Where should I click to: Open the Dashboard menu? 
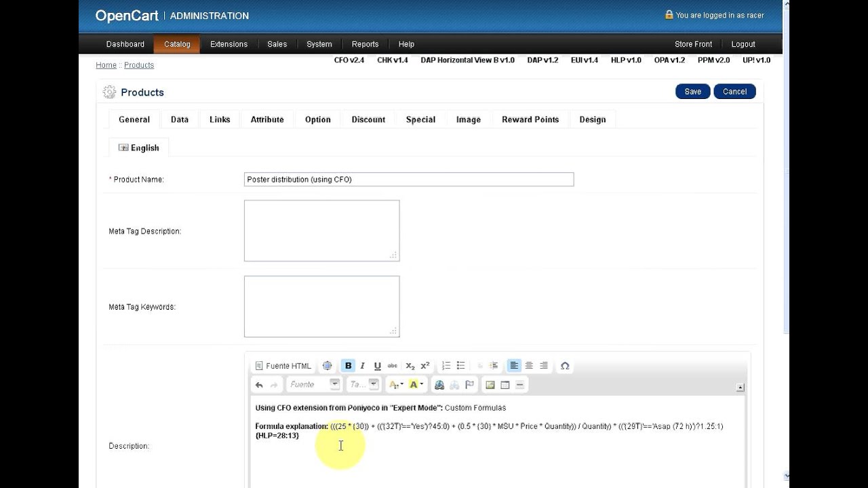coord(125,44)
